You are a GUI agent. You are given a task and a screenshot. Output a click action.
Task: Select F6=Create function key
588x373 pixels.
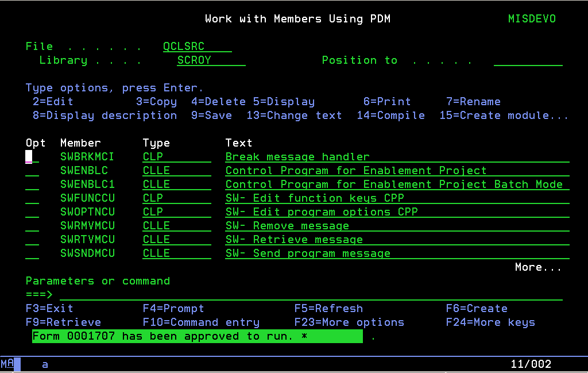[x=477, y=309]
